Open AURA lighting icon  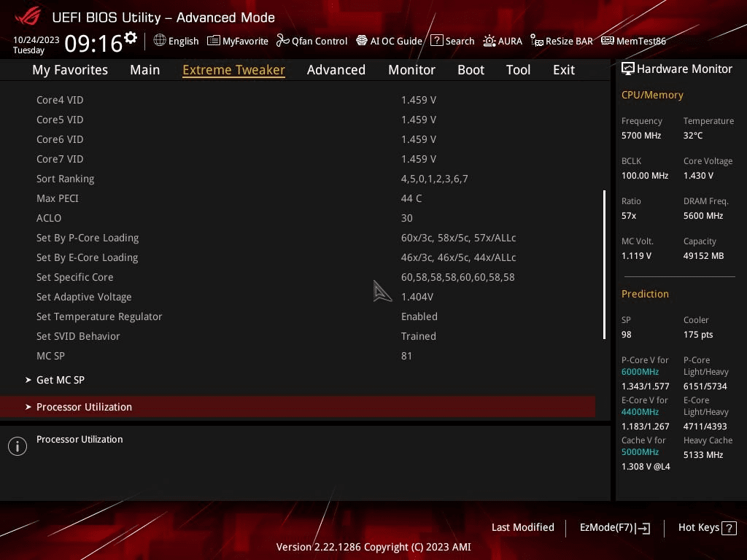489,41
